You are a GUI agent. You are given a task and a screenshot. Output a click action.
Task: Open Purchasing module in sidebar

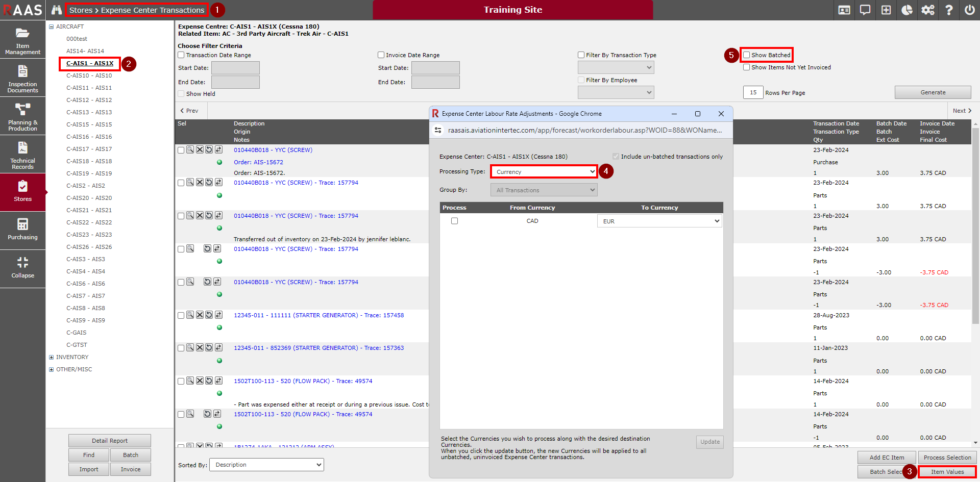[22, 230]
